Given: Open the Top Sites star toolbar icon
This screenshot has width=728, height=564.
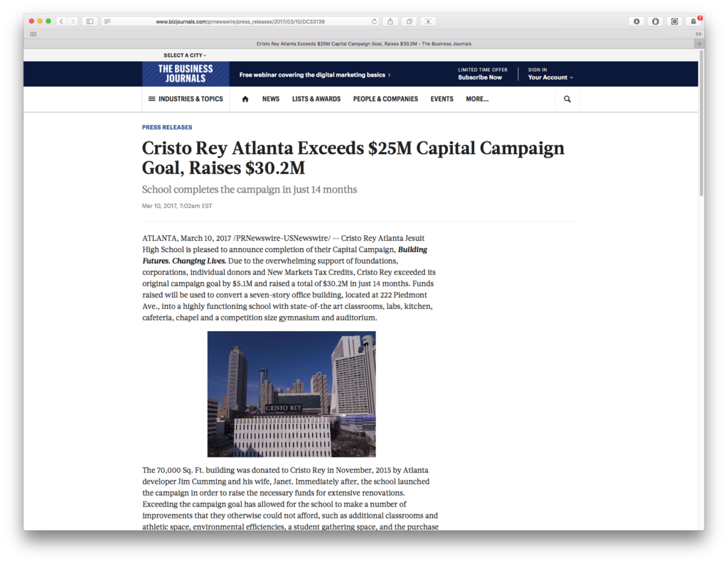Looking at the screenshot, I should point(427,21).
